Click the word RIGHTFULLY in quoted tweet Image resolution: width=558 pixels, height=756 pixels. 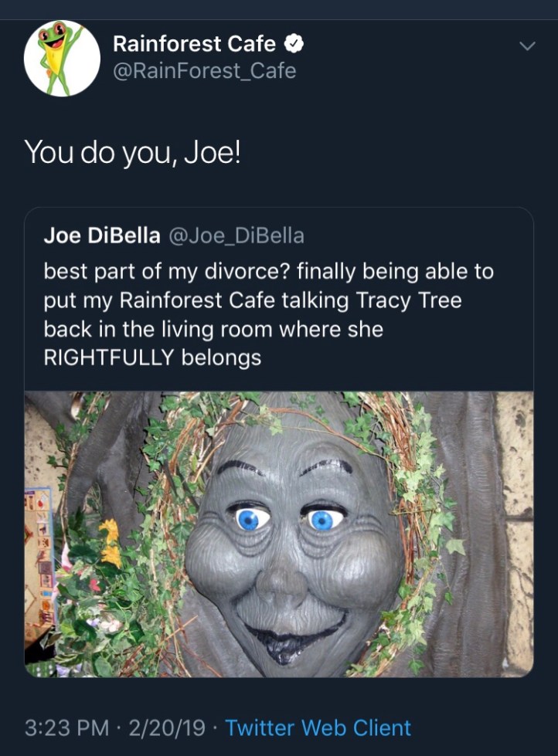pos(111,358)
